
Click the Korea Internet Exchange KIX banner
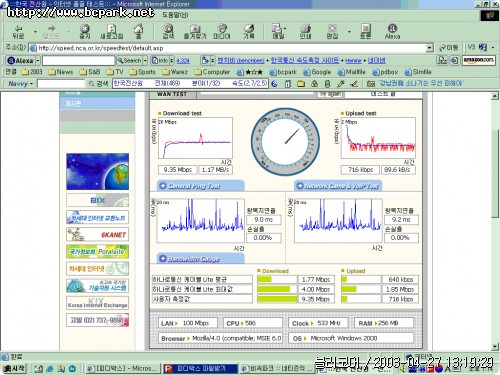click(x=97, y=303)
